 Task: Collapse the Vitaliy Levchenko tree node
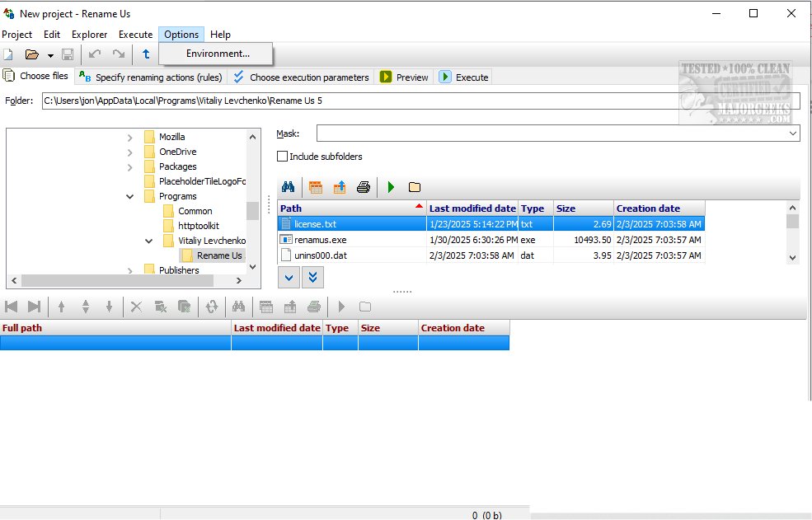(x=149, y=241)
